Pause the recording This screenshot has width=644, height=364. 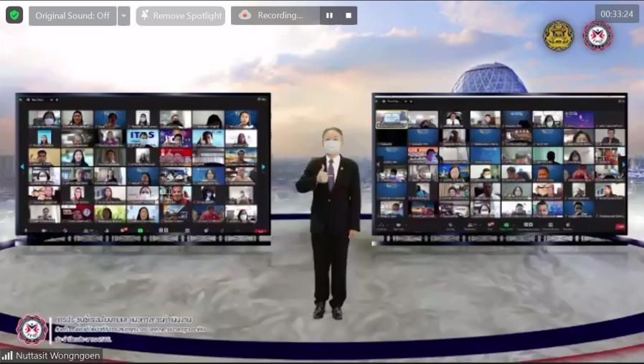click(x=329, y=16)
